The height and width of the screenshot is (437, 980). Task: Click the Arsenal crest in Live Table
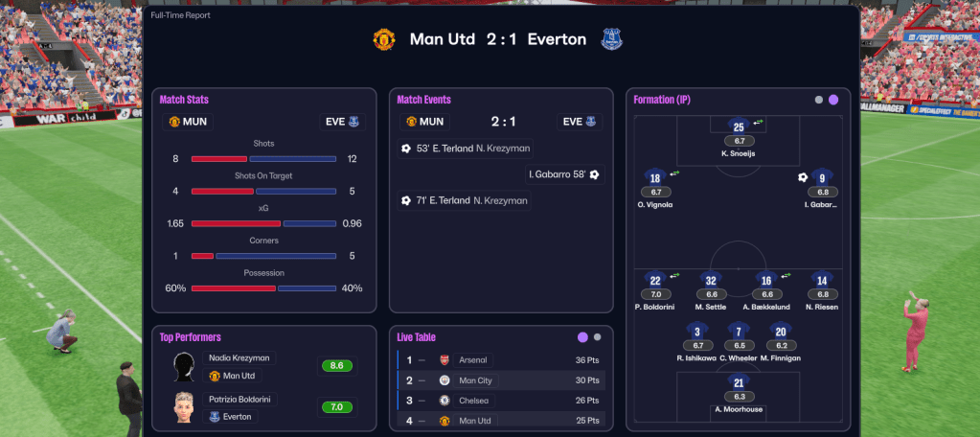(444, 359)
